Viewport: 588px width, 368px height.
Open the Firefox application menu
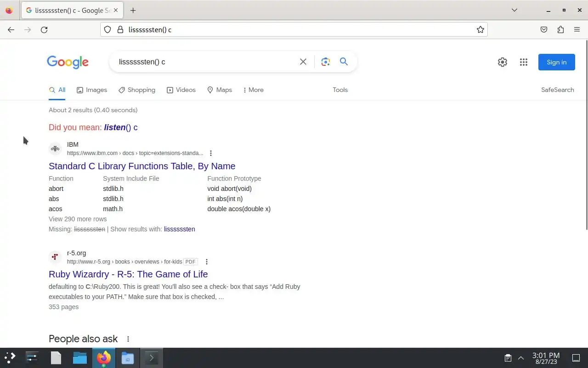[x=577, y=29]
